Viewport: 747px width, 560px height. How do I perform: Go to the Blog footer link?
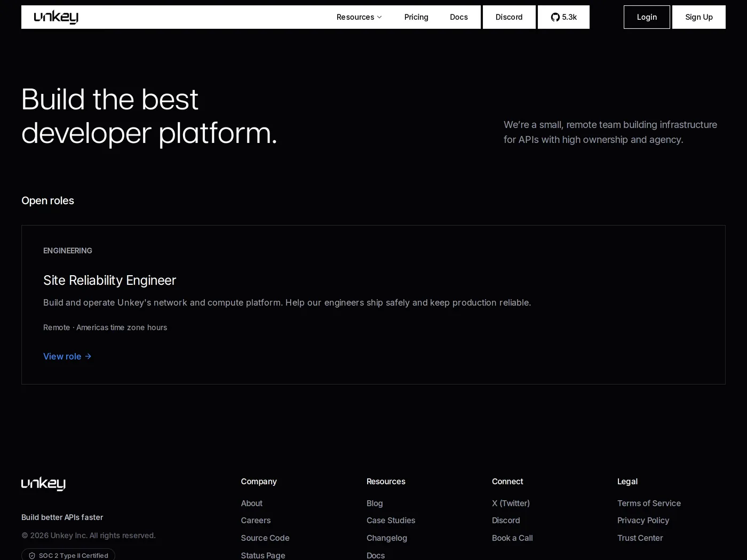375,503
